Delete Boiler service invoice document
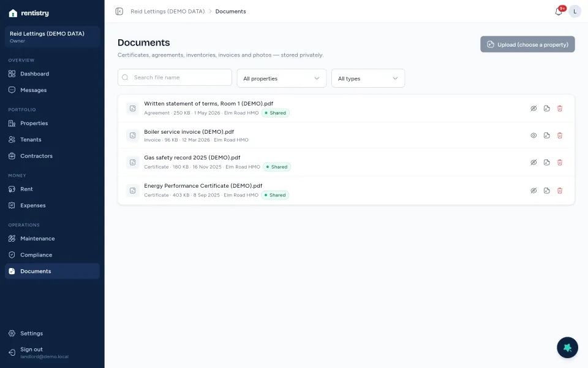588x368 pixels. [x=560, y=136]
